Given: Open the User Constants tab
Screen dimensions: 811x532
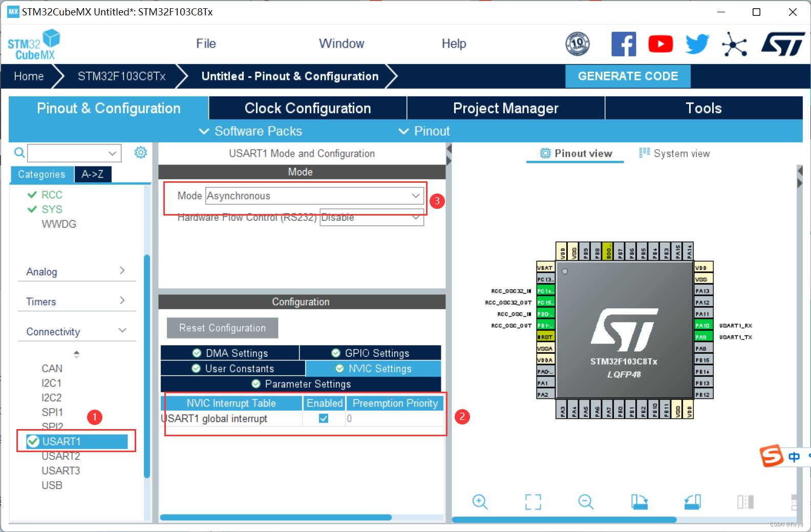Looking at the screenshot, I should point(233,368).
